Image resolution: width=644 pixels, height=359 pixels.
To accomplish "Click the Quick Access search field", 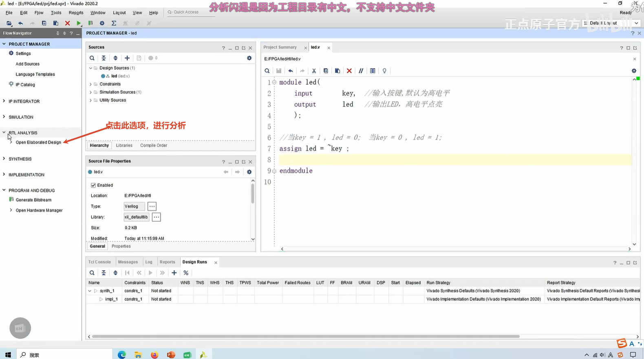I will tap(191, 12).
